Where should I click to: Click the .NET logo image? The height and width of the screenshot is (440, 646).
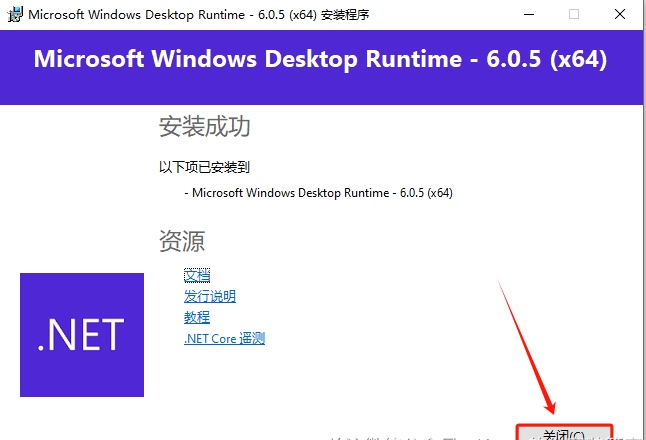click(x=82, y=335)
